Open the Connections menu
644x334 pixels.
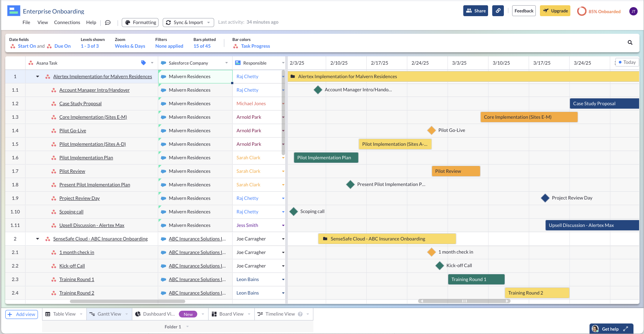(67, 23)
